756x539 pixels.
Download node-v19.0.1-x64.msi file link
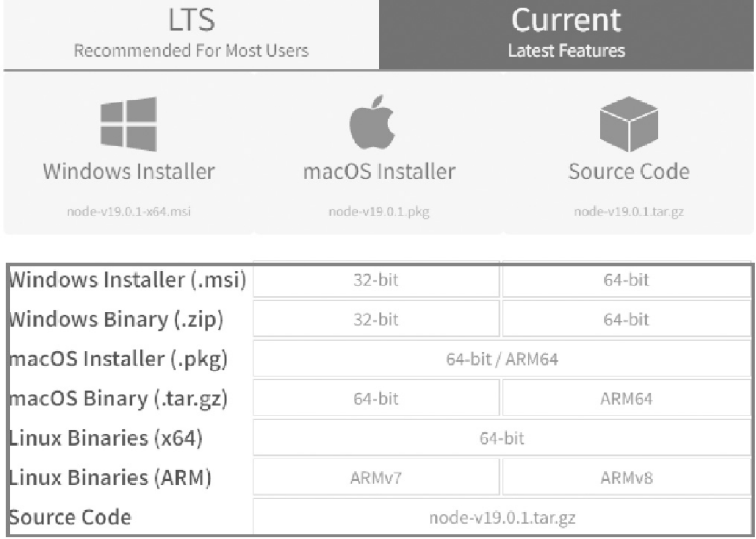[x=128, y=212]
